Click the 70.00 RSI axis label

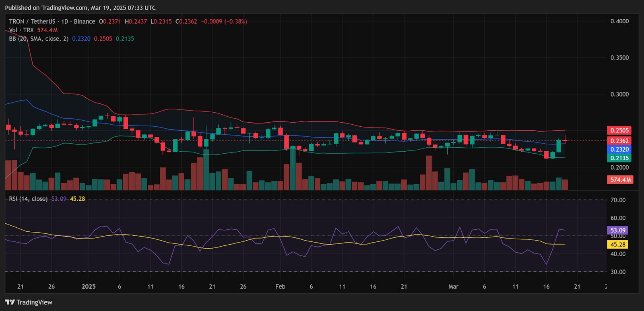coord(618,200)
